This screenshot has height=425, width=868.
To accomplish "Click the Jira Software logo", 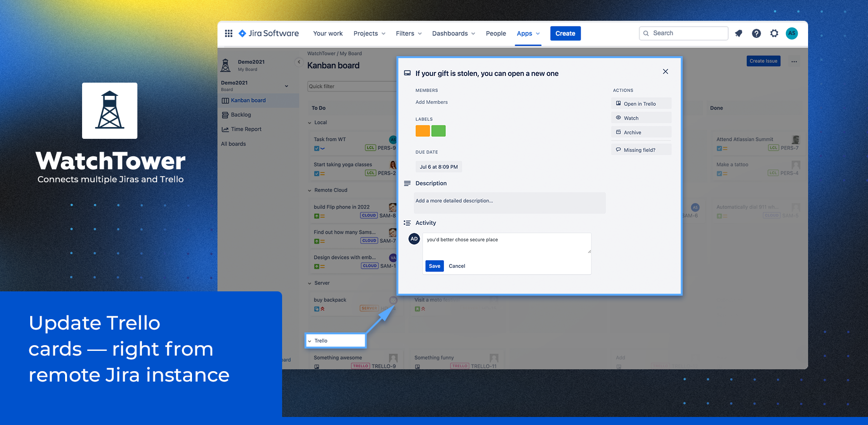I will coord(268,34).
